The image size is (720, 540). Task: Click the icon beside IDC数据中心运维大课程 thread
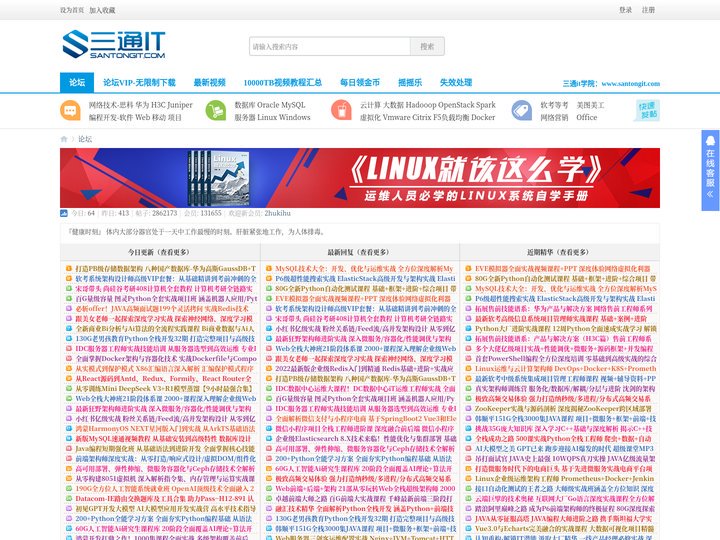tap(269, 389)
